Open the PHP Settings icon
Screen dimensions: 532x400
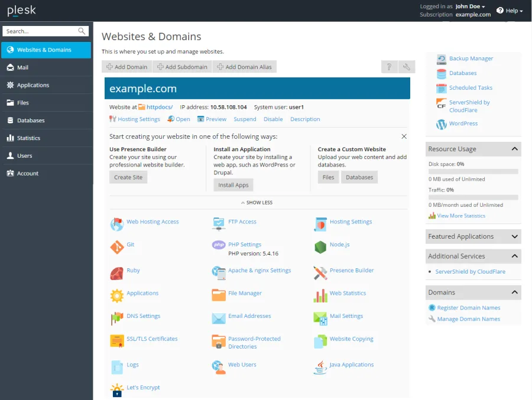219,245
